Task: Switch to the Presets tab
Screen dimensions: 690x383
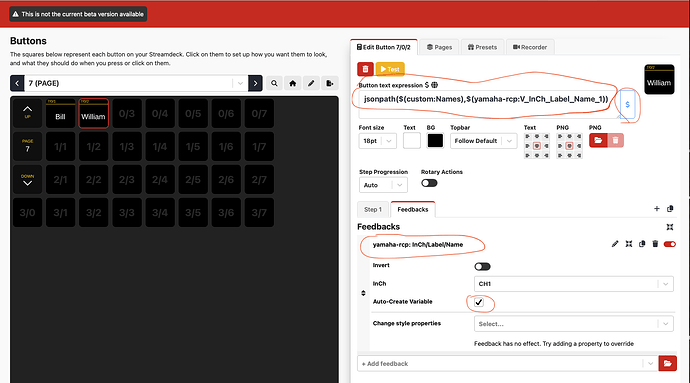Action: (x=482, y=47)
